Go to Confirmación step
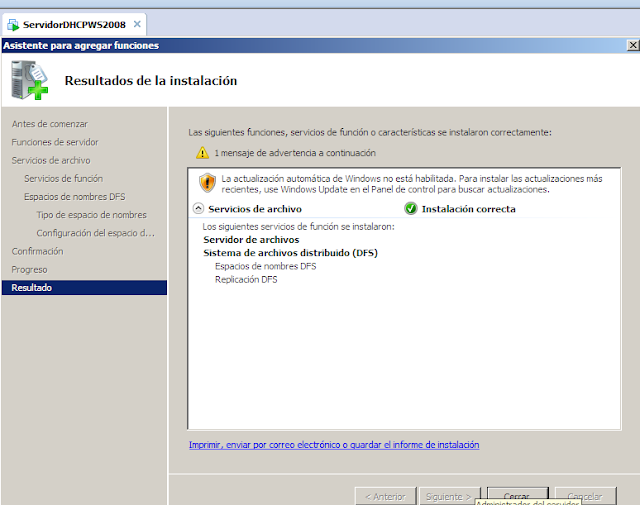This screenshot has width=640, height=505. click(x=37, y=251)
